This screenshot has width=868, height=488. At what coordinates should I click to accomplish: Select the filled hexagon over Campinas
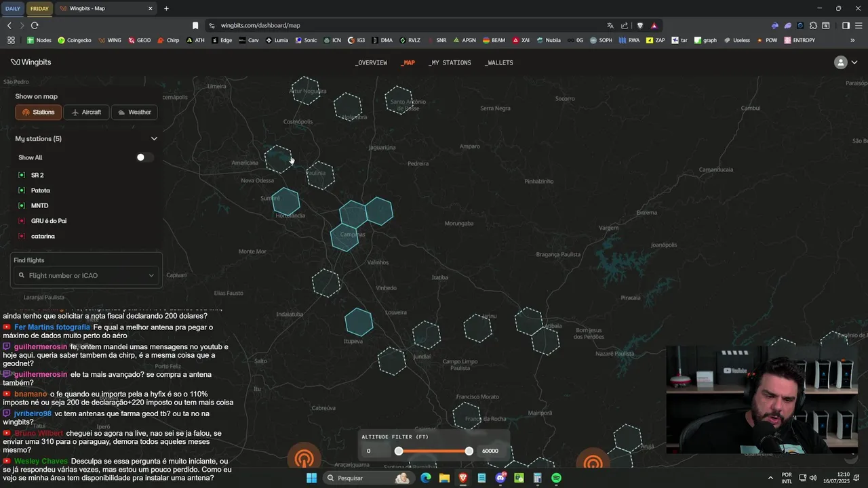pyautogui.click(x=344, y=237)
